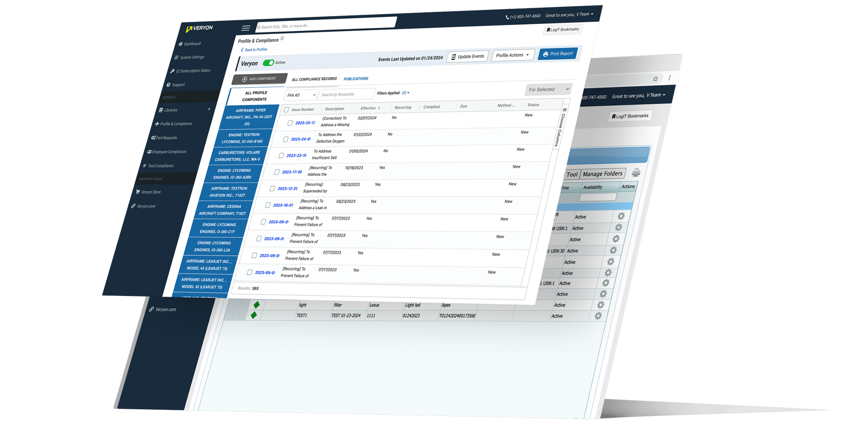Click the Tool button in back window
868x427 pixels.
[572, 174]
